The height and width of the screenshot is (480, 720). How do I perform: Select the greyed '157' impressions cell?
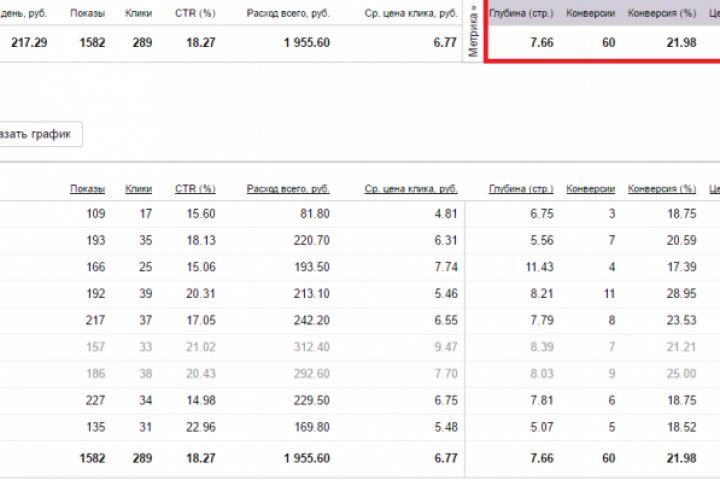coord(96,347)
